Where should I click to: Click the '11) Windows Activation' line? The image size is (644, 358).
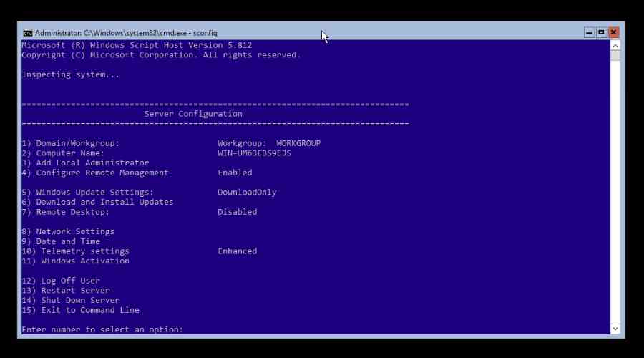pos(76,261)
